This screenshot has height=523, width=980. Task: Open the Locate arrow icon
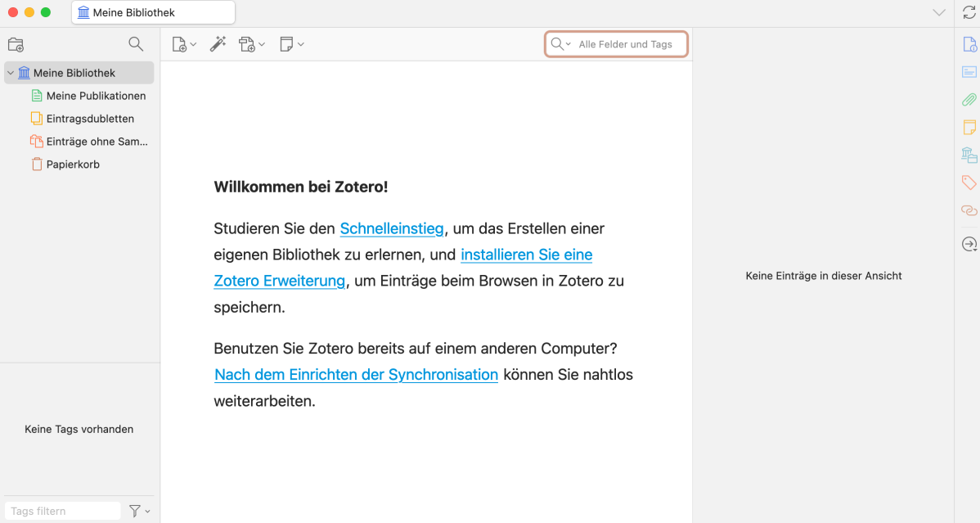(969, 243)
